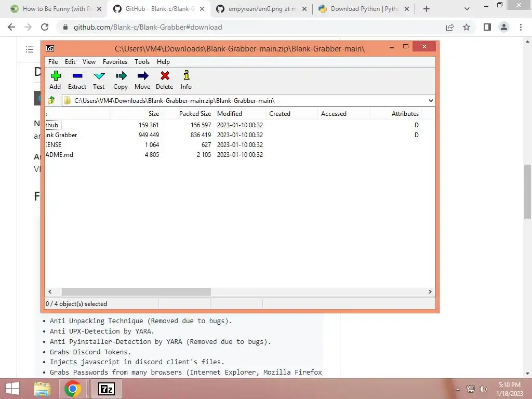Click the Chrome taskbar icon
The height and width of the screenshot is (399, 532).
tap(73, 389)
